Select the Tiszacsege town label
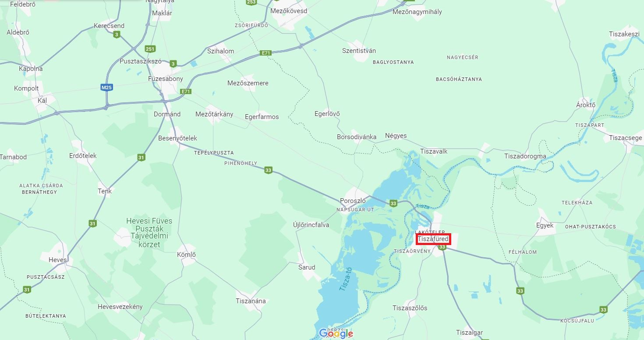Viewport: 644px width, 340px height. pos(626,138)
